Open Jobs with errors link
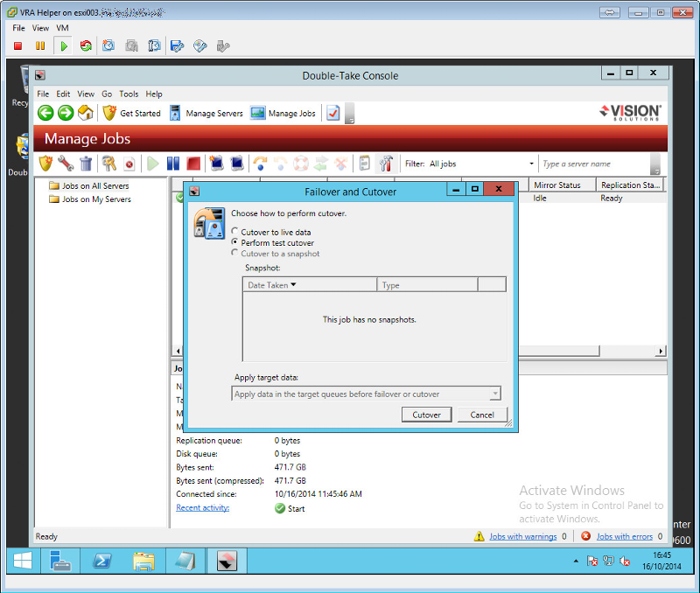The image size is (700, 593). (625, 536)
